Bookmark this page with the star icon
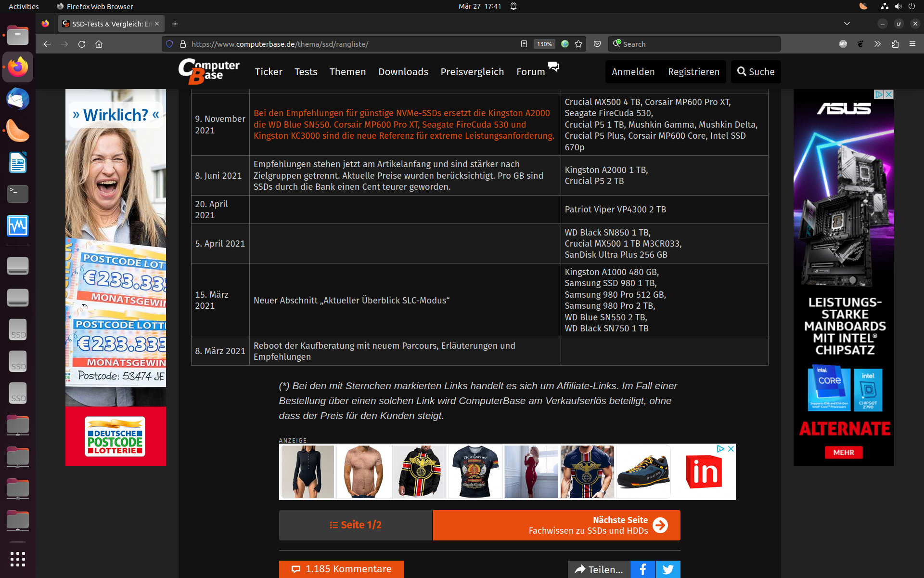924x578 pixels. click(x=578, y=44)
